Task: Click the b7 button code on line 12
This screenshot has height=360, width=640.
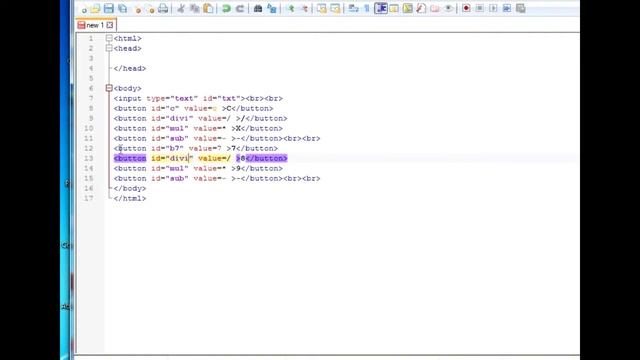Action: (x=196, y=148)
